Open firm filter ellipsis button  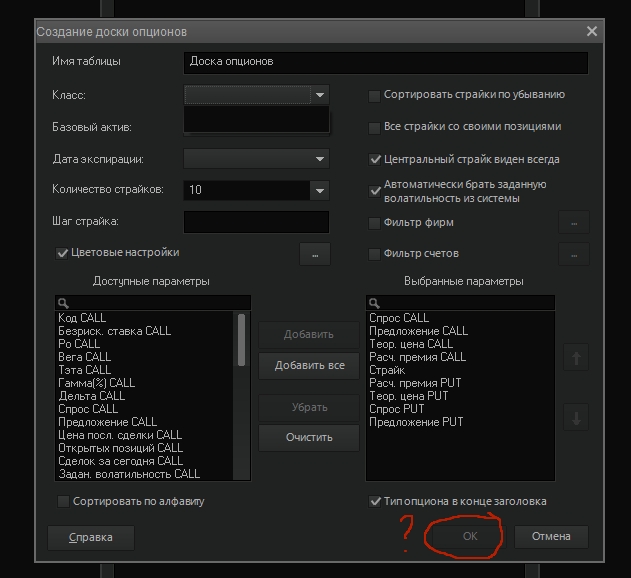point(574,223)
